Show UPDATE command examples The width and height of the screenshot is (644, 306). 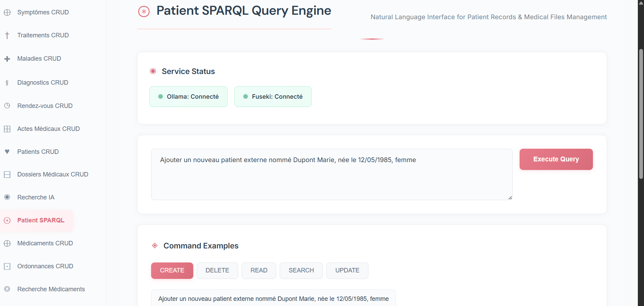347,271
